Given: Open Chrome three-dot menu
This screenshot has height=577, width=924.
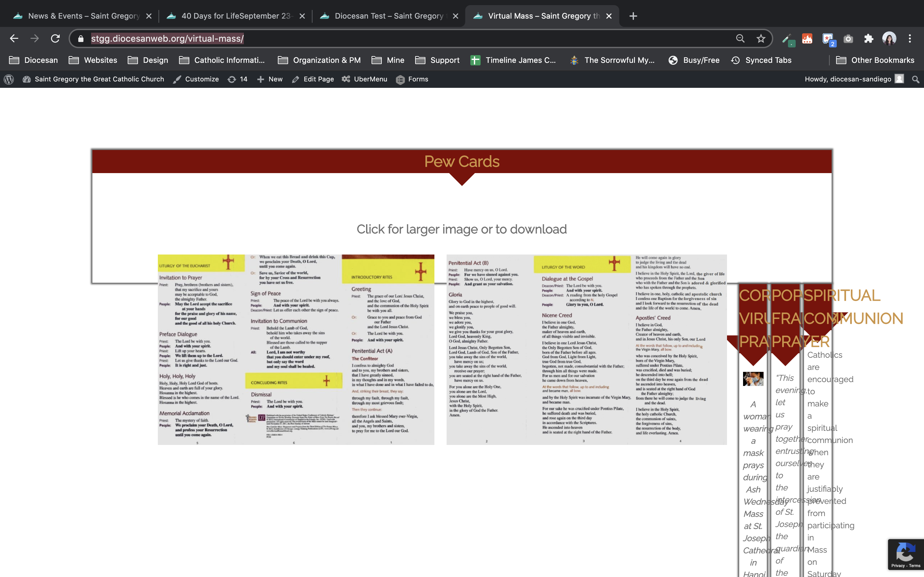Looking at the screenshot, I should click(x=910, y=38).
